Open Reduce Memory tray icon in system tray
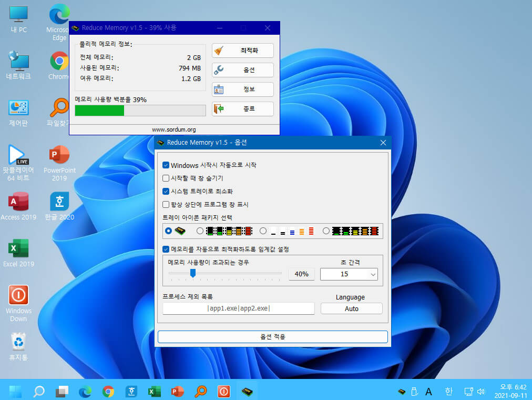The width and height of the screenshot is (532, 400). [402, 392]
